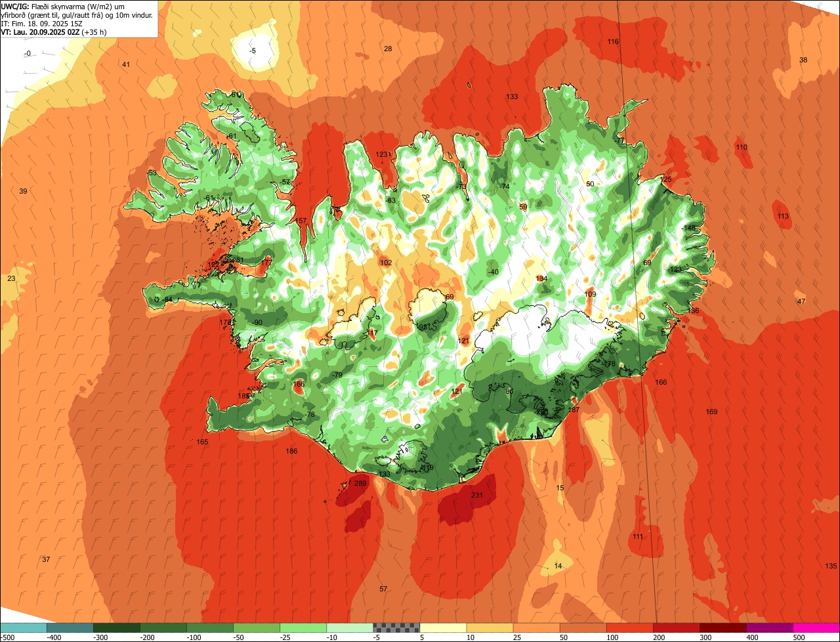Viewport: 840px width, 642px height.
Task: Select the darkest green legend swatch above -300
Action: coord(117,628)
